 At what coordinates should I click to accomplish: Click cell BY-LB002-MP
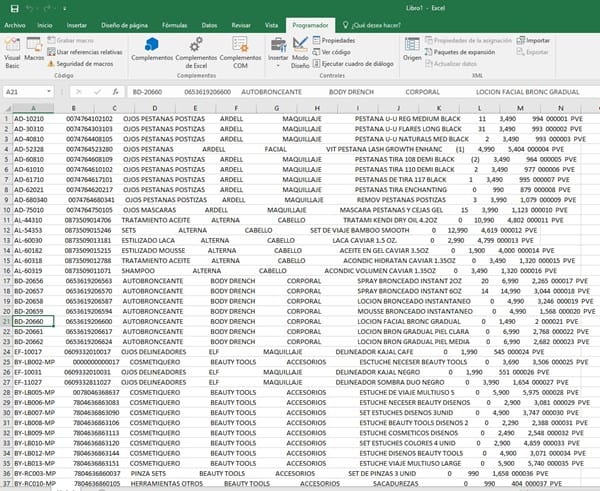33,362
